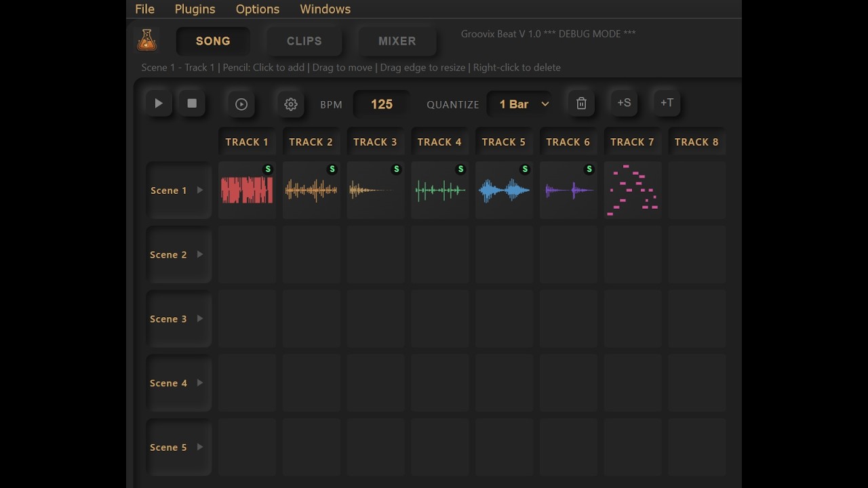Click the TRACK 7 header
The image size is (868, 488).
point(633,142)
